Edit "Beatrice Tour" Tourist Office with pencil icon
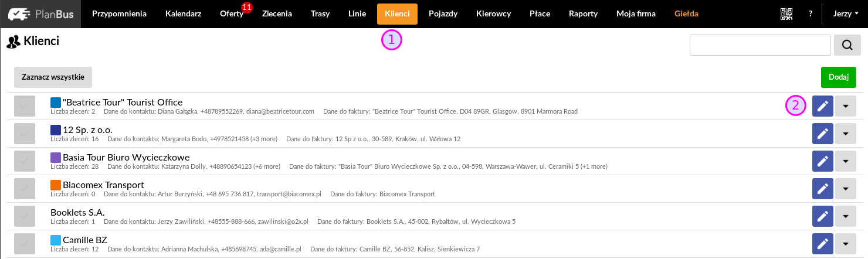Image resolution: width=868 pixels, height=259 pixels. pyautogui.click(x=823, y=106)
